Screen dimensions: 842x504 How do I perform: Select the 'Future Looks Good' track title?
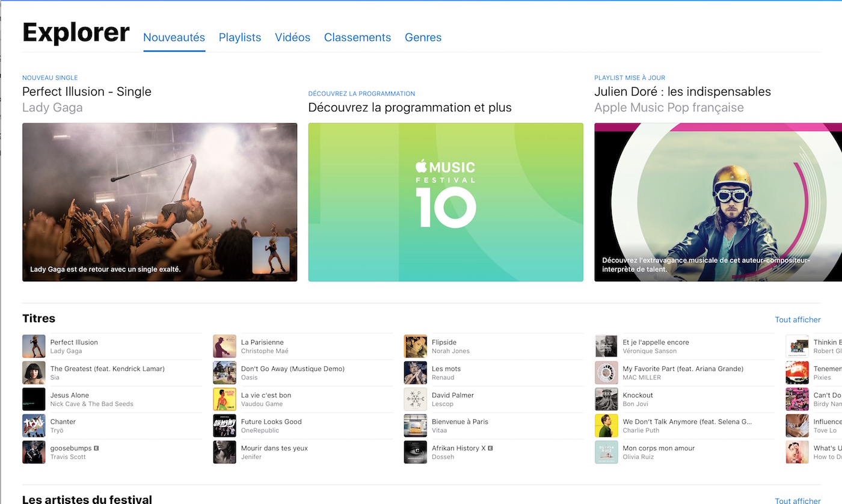click(x=271, y=422)
